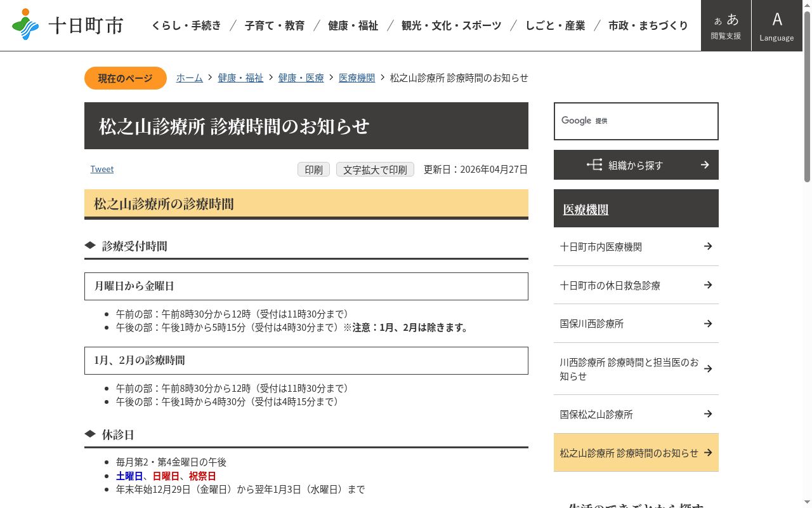Focus the Google search field
Screen dimensions: 812x508
pyautogui.click(x=636, y=121)
